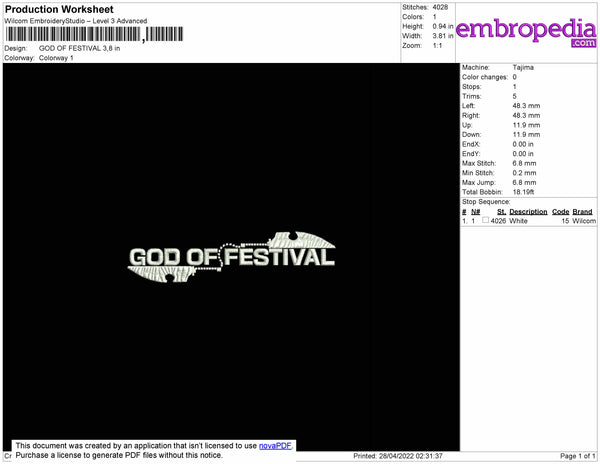Viewport: 600px width, 464px height.
Task: Click the thread code 15
Action: 565,221
